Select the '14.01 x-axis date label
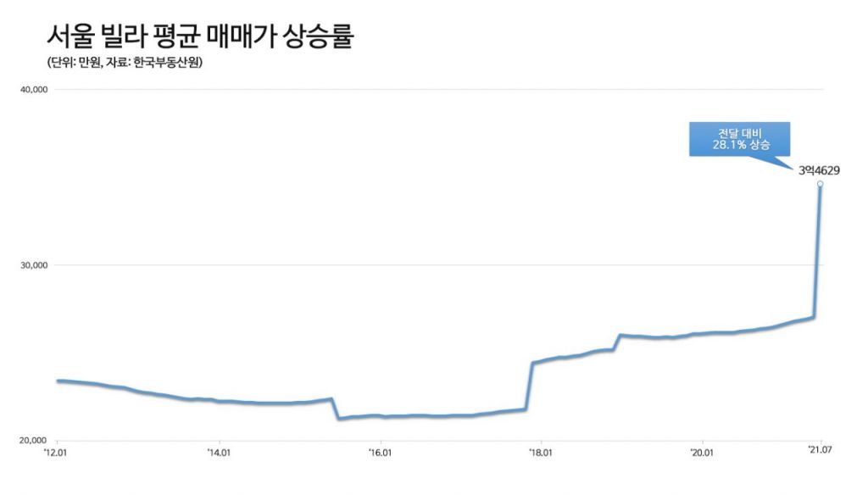The image size is (868, 495). 219,453
